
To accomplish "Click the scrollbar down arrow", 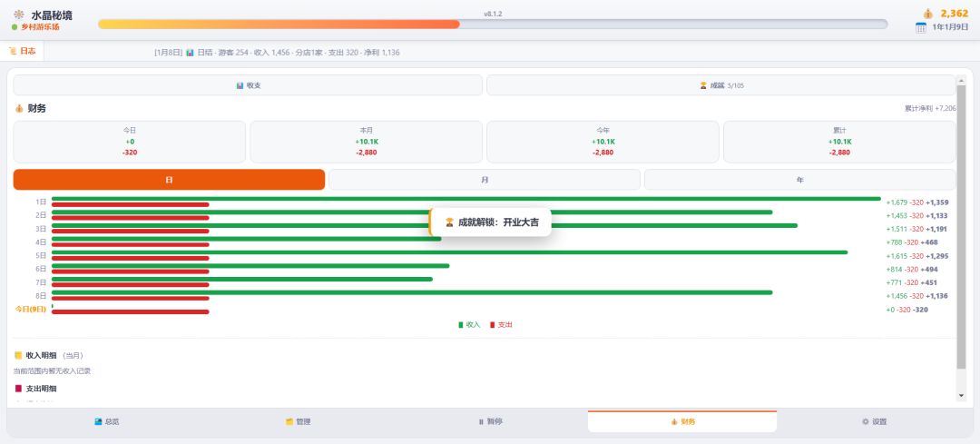I will 961,396.
